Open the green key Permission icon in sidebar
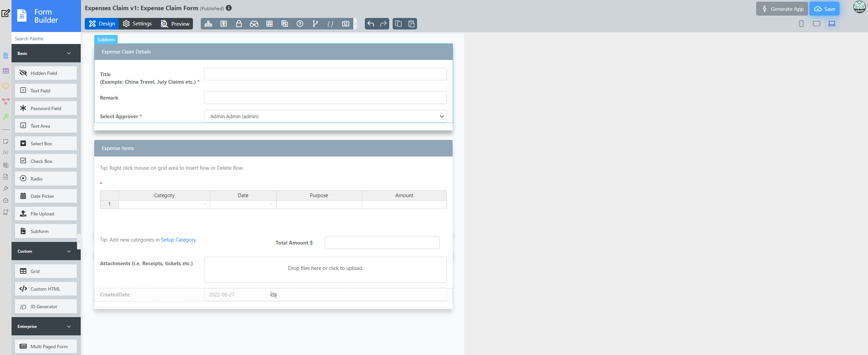868x355 pixels. [5, 117]
